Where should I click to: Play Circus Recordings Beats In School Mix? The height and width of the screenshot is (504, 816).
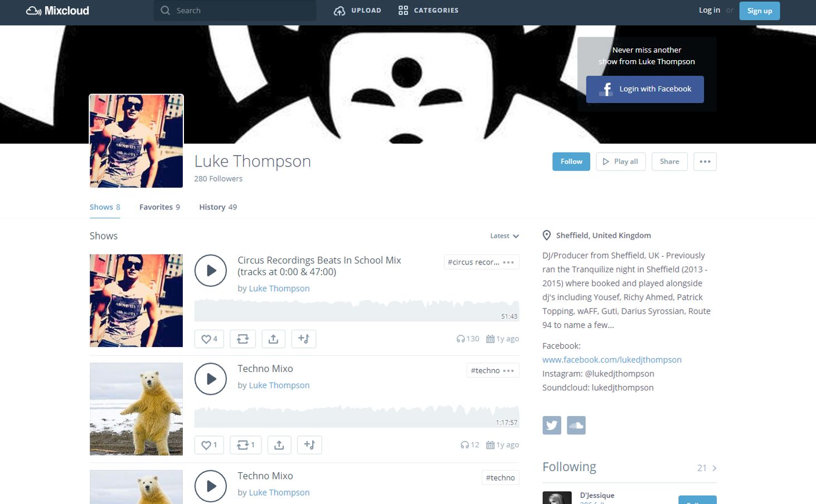pyautogui.click(x=211, y=271)
